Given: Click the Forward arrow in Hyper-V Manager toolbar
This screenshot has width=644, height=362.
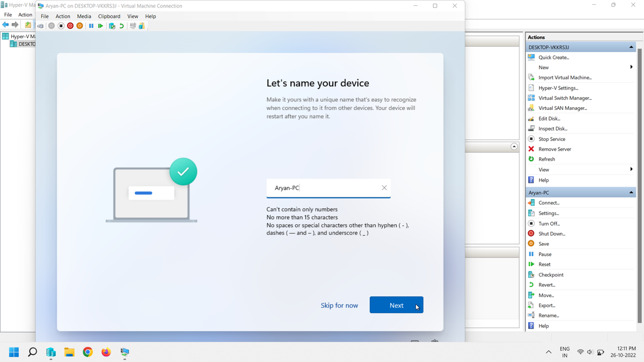Looking at the screenshot, I should (x=15, y=25).
